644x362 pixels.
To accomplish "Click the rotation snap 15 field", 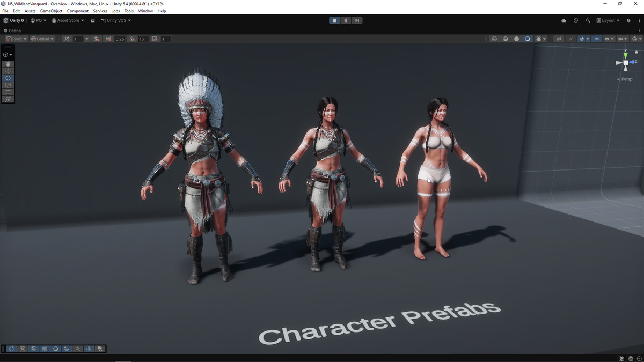I will pos(142,39).
